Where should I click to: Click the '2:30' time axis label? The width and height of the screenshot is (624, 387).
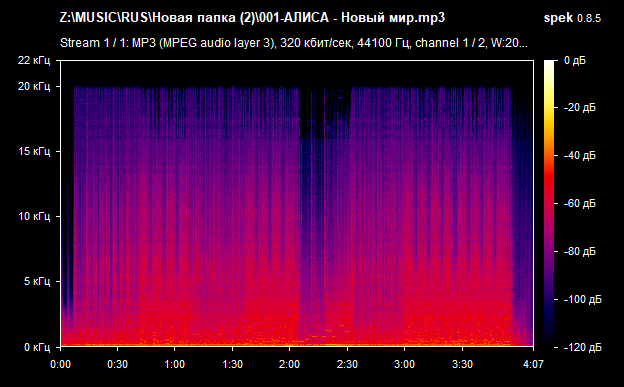(347, 364)
